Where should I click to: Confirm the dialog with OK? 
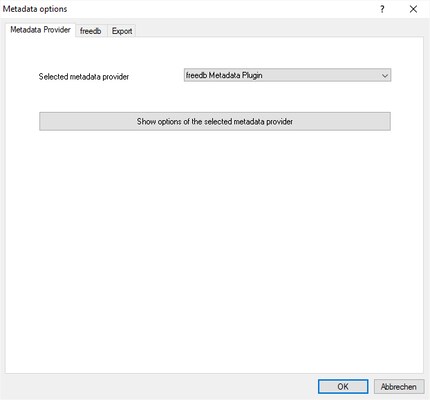(343, 387)
